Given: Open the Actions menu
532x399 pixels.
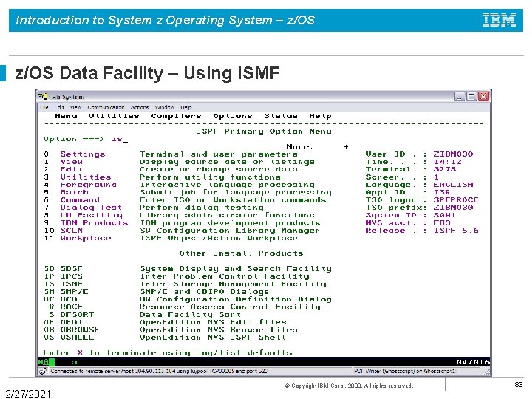Looking at the screenshot, I should coord(140,107).
